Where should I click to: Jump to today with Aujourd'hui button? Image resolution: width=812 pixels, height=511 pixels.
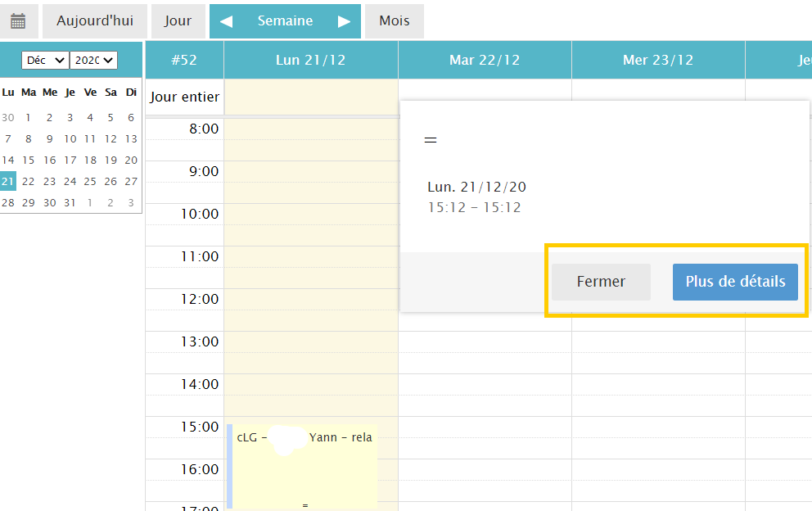95,21
